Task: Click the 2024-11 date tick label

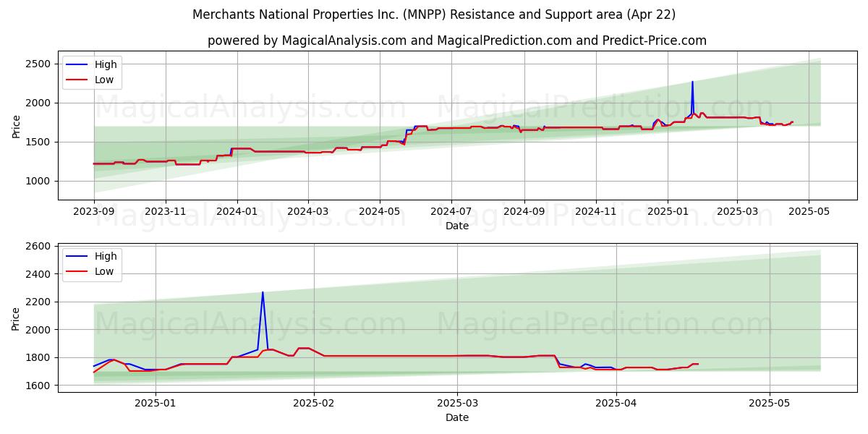Action: point(596,212)
